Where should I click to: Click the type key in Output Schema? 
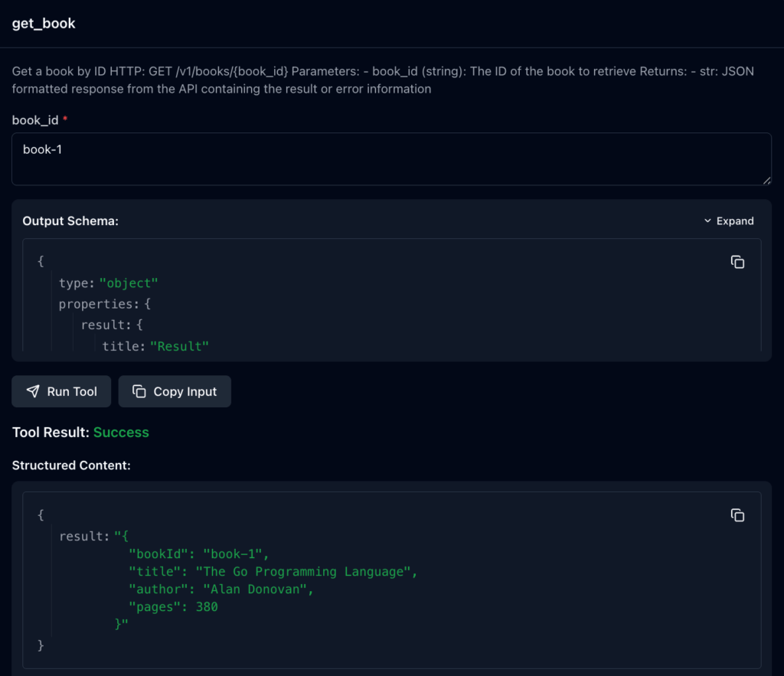click(x=73, y=283)
